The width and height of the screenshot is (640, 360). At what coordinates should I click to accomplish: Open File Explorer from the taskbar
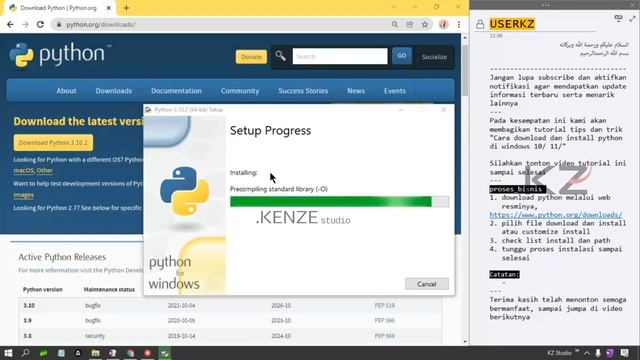click(x=96, y=353)
